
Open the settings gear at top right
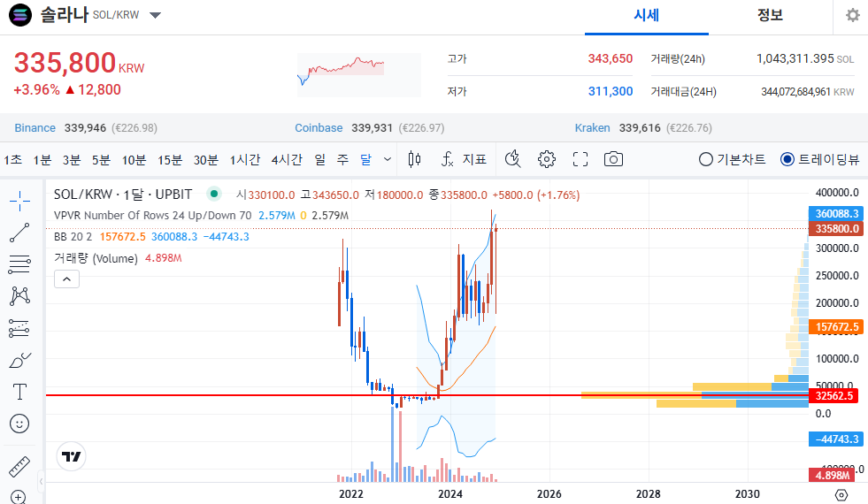coord(853,15)
